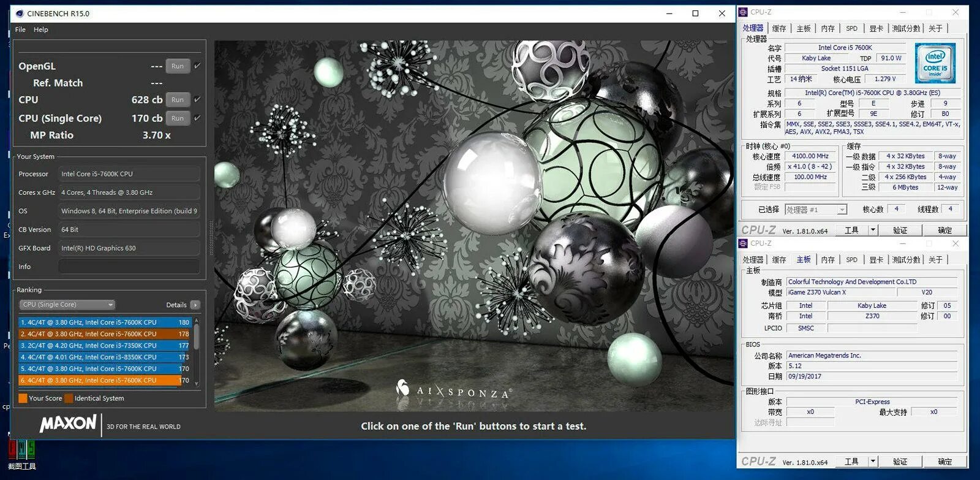Click the Processor field Intel Core i5-7600K
Viewport: 980px width, 480px height.
click(x=129, y=174)
